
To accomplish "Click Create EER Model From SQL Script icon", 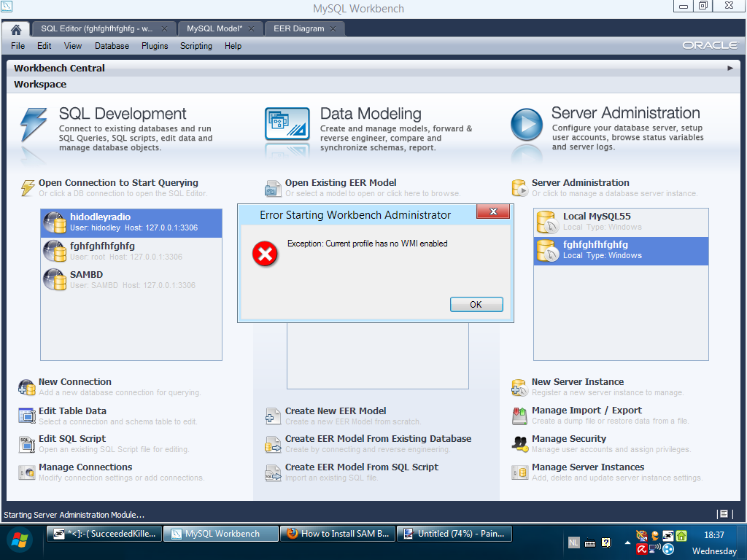I will (273, 472).
